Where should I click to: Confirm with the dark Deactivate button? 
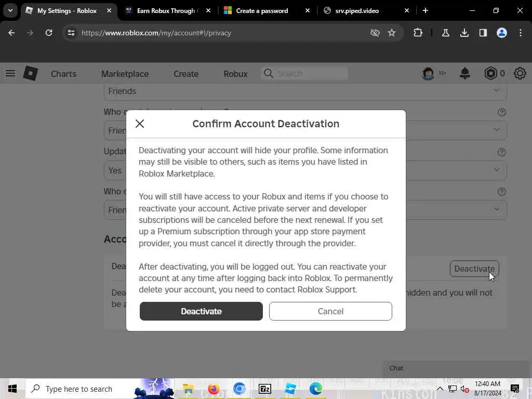pos(201,311)
